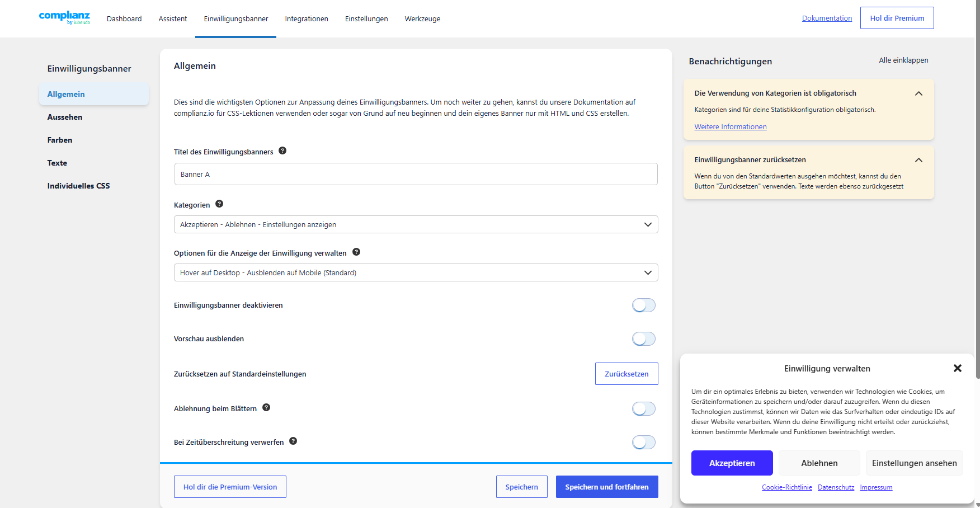Click Einstellungen ansehen button
Viewport: 980px width, 508px height.
click(x=915, y=463)
